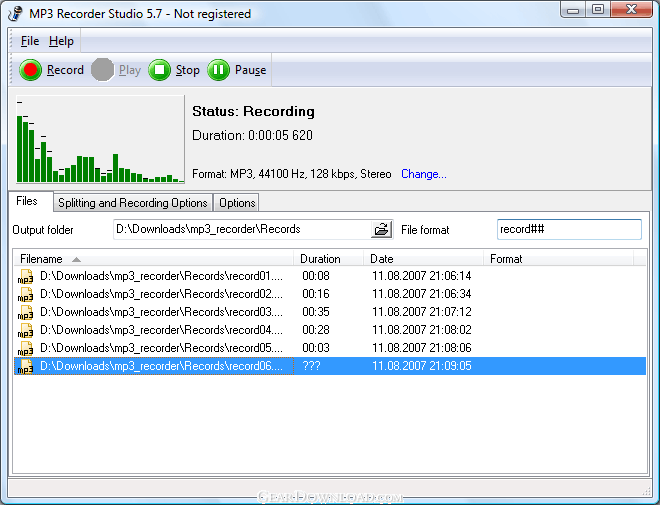Select the record02 file row

[330, 294]
